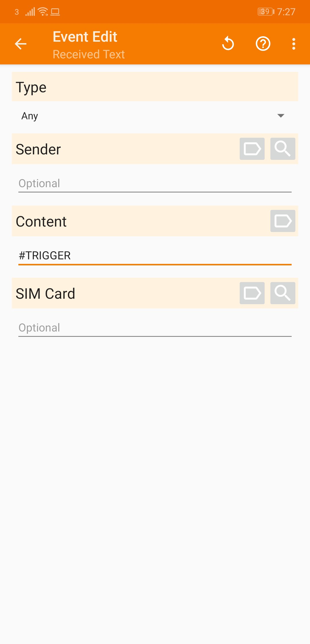Open the three-dot overflow menu
The image size is (310, 644).
(293, 44)
